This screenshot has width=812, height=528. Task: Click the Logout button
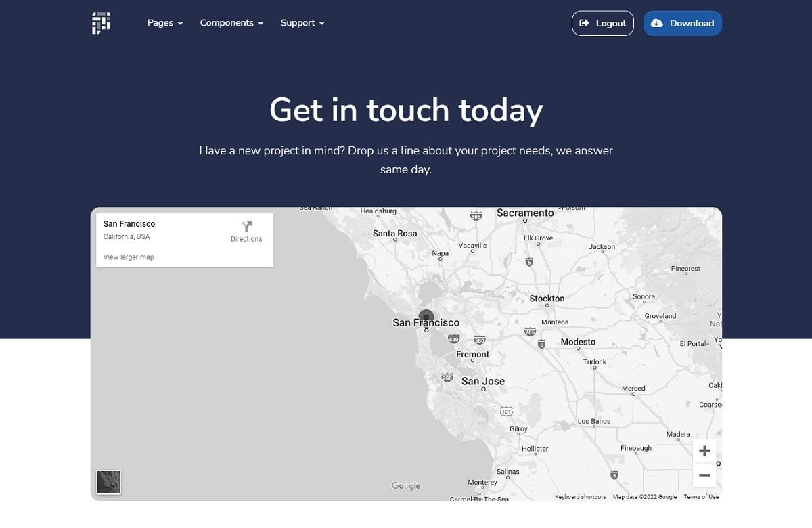click(603, 23)
